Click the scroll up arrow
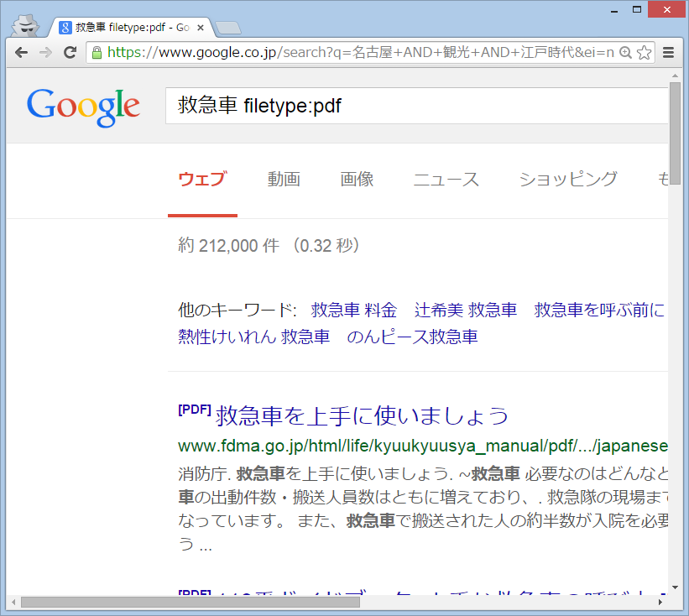The width and height of the screenshot is (689, 616). tap(675, 76)
